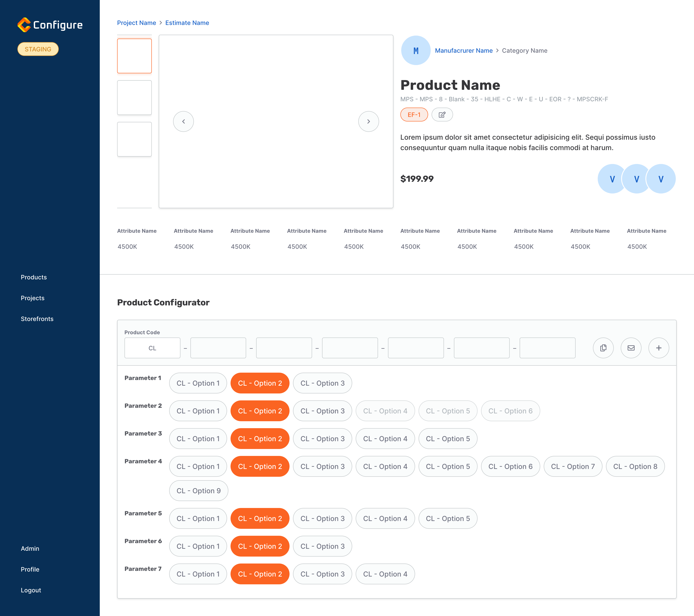Select Parameter 4 CL - Option 7
The height and width of the screenshot is (616, 694).
573,467
